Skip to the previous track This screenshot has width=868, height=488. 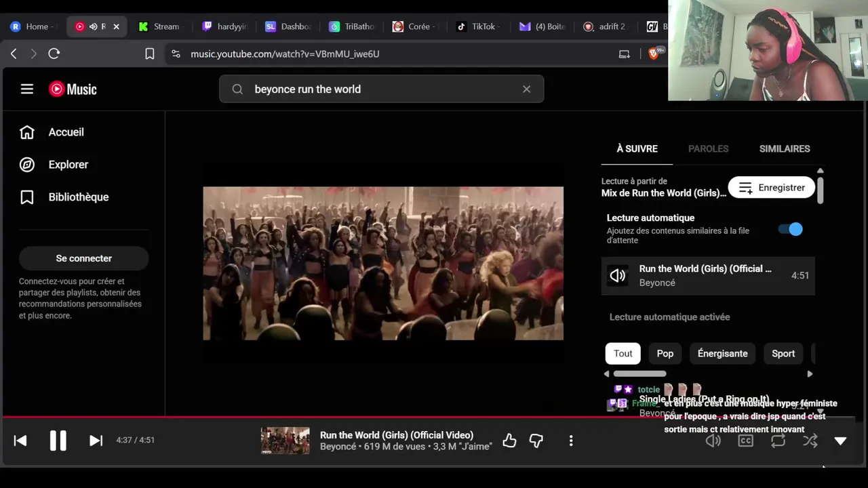20,441
